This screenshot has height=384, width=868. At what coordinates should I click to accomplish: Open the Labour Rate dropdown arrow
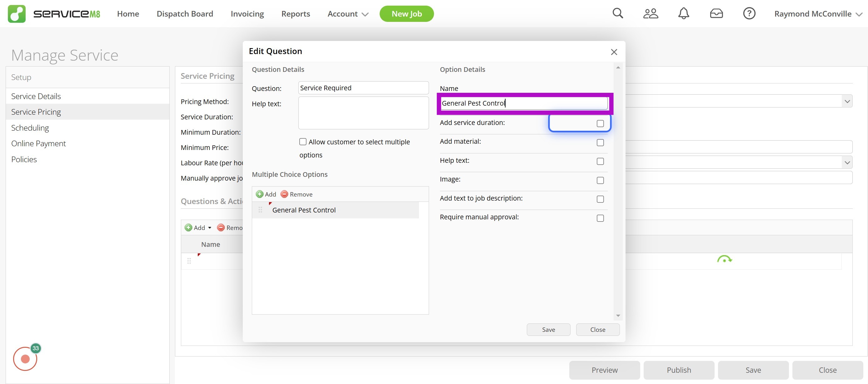click(x=847, y=163)
